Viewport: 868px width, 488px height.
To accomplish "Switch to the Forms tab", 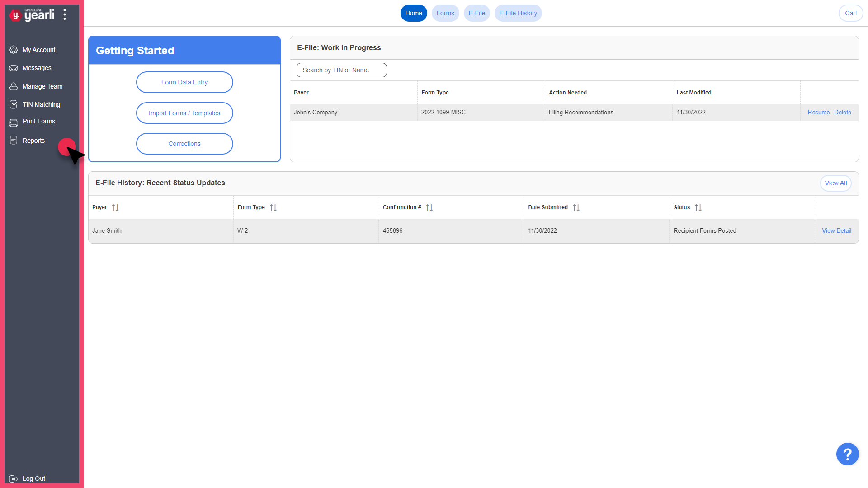I will pyautogui.click(x=445, y=13).
